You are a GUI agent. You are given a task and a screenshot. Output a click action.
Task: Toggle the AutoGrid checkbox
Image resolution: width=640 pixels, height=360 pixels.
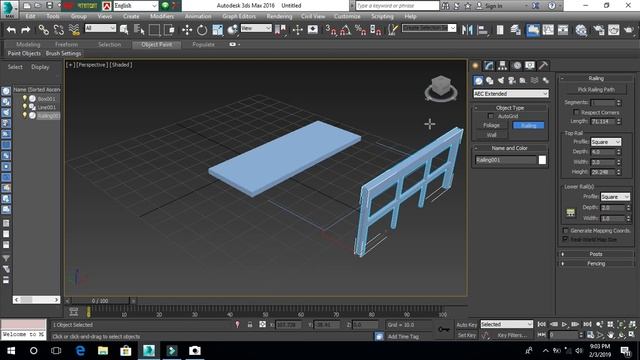(x=491, y=116)
